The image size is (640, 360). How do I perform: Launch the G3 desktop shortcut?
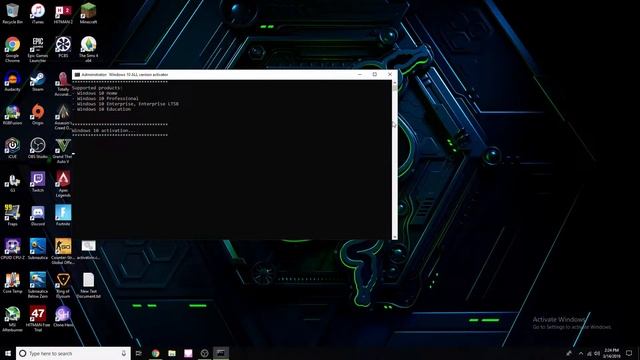12,182
